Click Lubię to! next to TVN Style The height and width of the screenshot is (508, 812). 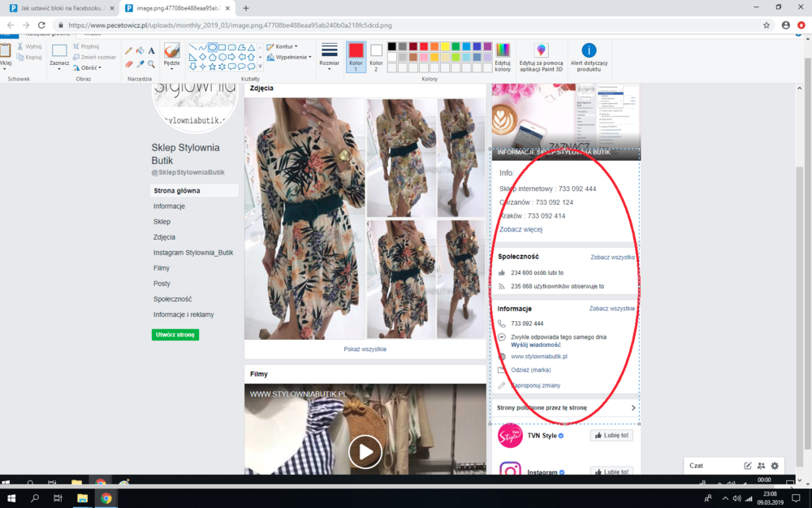pyautogui.click(x=611, y=436)
